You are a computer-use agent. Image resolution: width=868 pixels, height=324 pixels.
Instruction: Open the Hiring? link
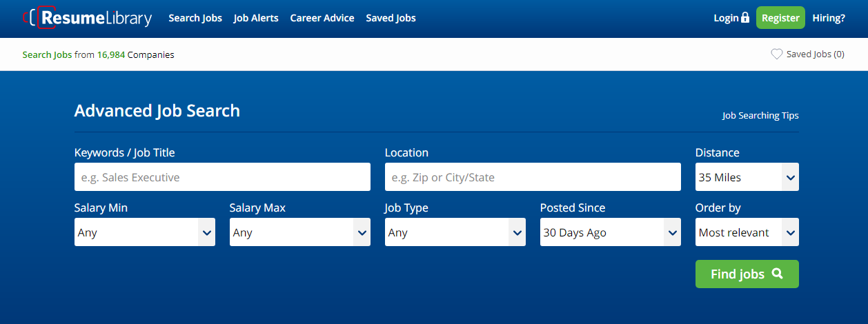click(829, 18)
